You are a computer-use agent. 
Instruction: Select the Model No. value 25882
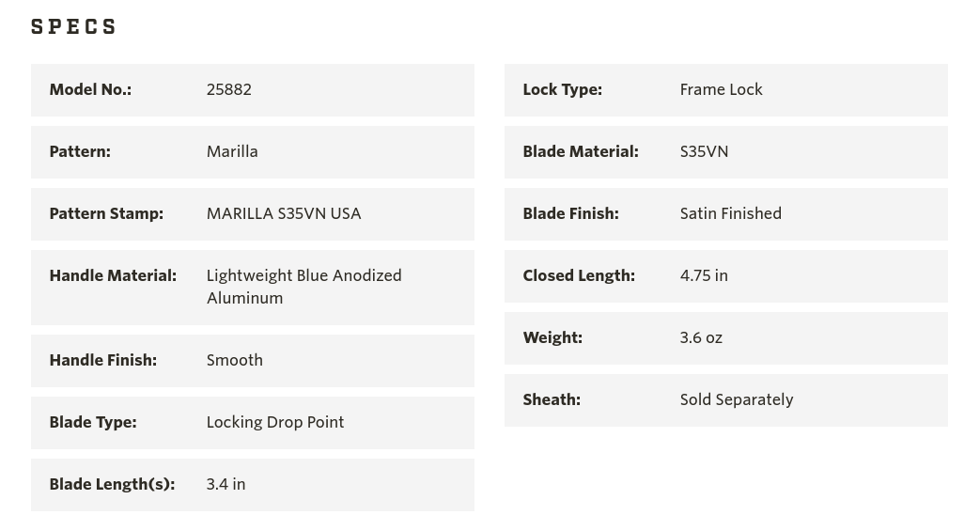click(x=228, y=89)
